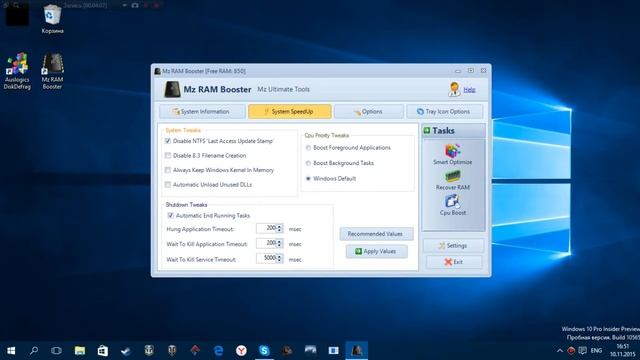Open Task View on the taskbar

point(56,351)
